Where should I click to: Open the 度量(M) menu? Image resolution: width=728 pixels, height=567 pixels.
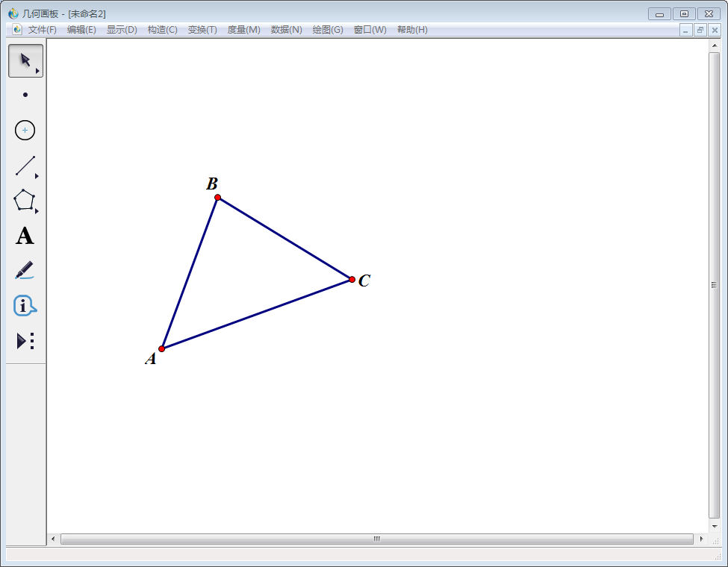[243, 30]
